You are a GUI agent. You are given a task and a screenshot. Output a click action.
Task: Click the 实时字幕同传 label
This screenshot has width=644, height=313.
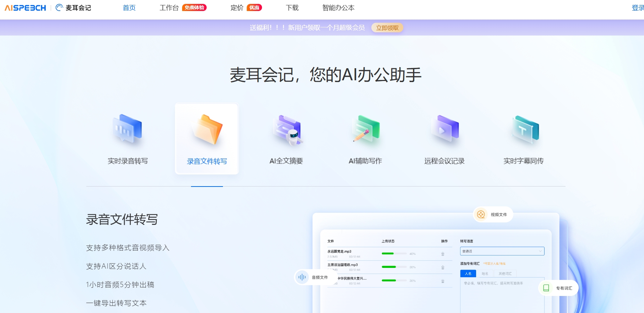tap(524, 161)
